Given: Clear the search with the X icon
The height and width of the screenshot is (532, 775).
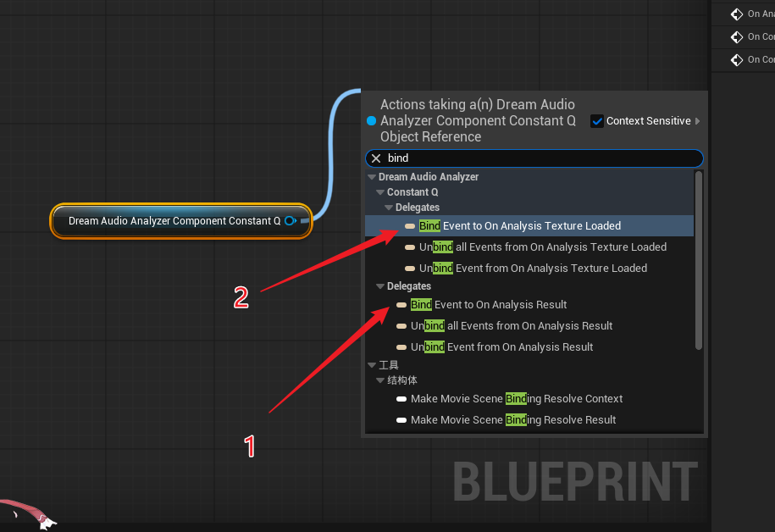Looking at the screenshot, I should [x=376, y=158].
